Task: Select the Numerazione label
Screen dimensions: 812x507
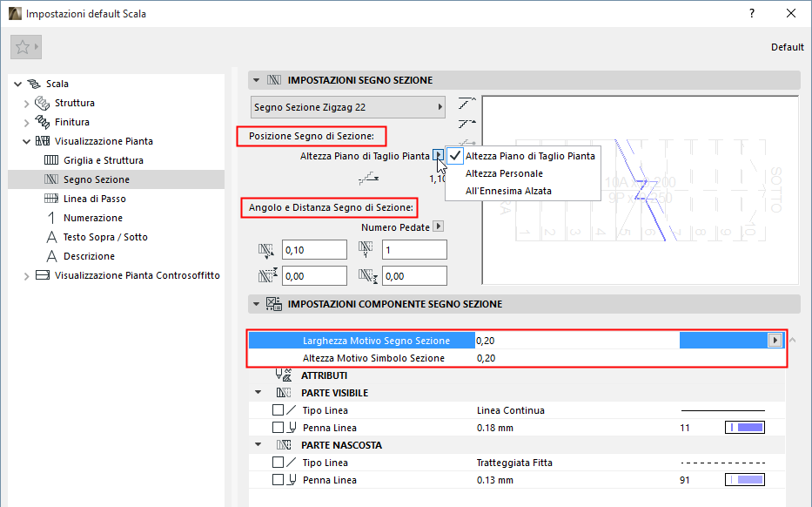Action: (93, 218)
